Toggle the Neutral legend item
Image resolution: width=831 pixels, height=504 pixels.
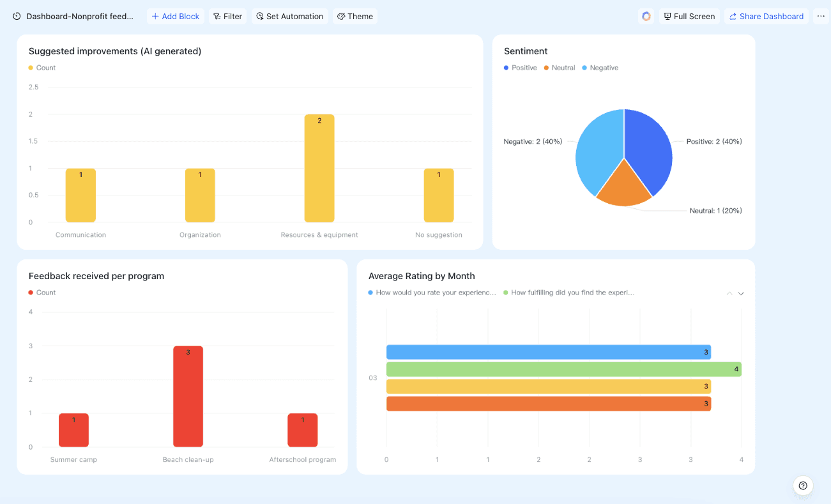coord(560,68)
